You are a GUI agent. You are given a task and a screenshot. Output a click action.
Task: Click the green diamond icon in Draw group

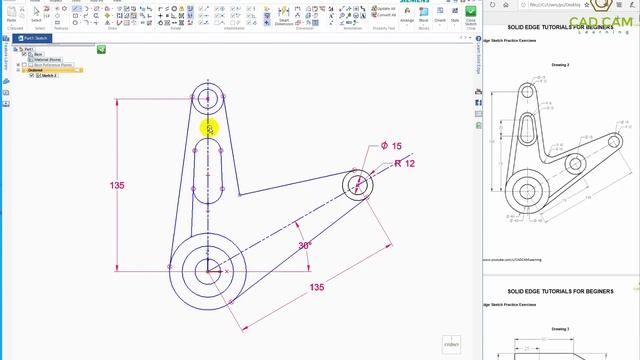107,16
